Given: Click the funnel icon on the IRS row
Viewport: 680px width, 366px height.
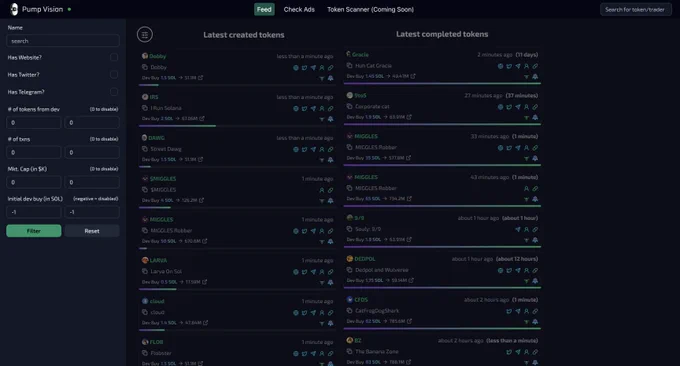Looking at the screenshot, I should pos(322,119).
